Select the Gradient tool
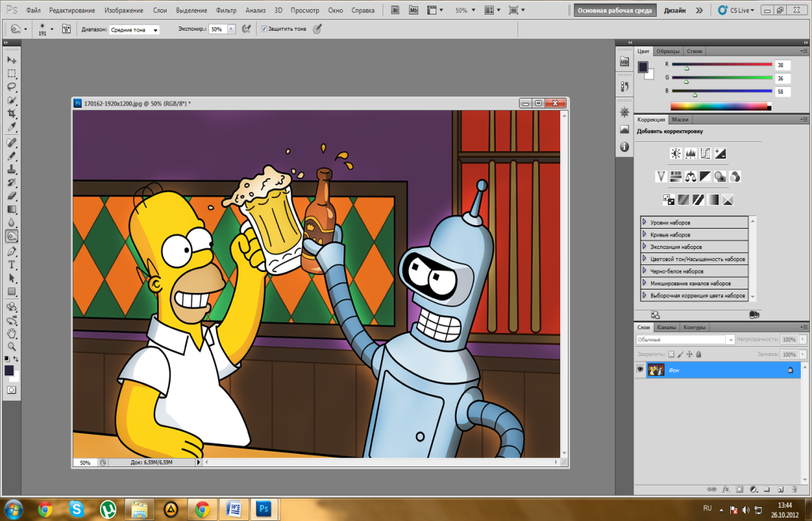812x521 pixels. tap(11, 210)
